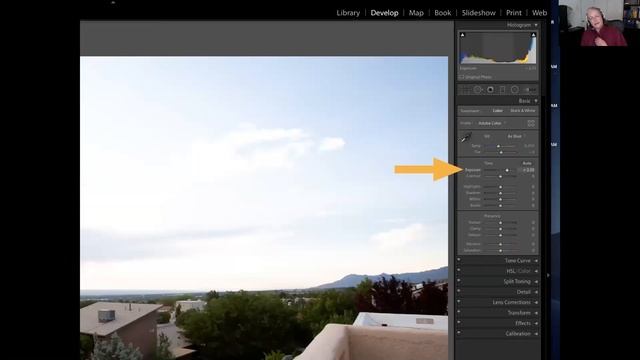Toggle the Split Toning panel on/off switch
Viewport: 640px width, 360px height.
pos(459,281)
